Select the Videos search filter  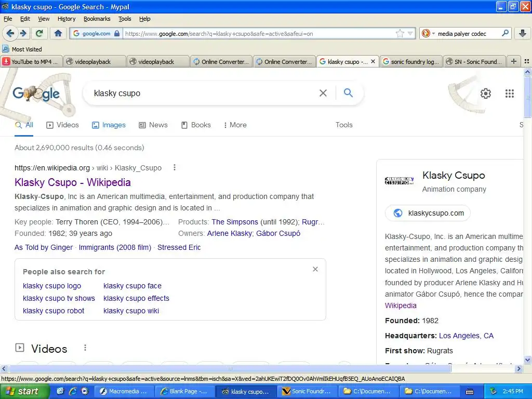tap(62, 125)
